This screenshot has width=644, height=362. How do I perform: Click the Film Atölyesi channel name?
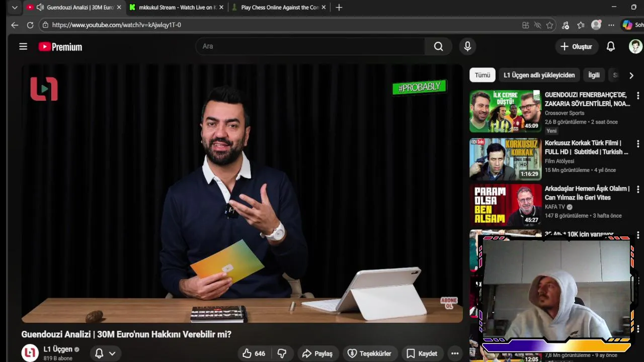559,161
